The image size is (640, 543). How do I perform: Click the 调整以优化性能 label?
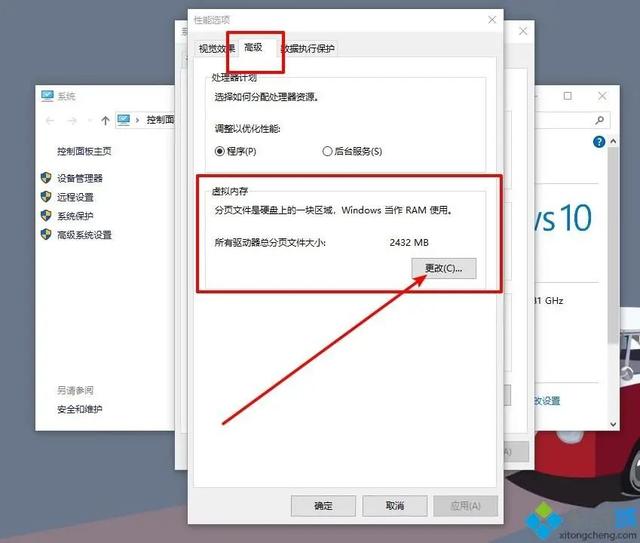[247, 129]
